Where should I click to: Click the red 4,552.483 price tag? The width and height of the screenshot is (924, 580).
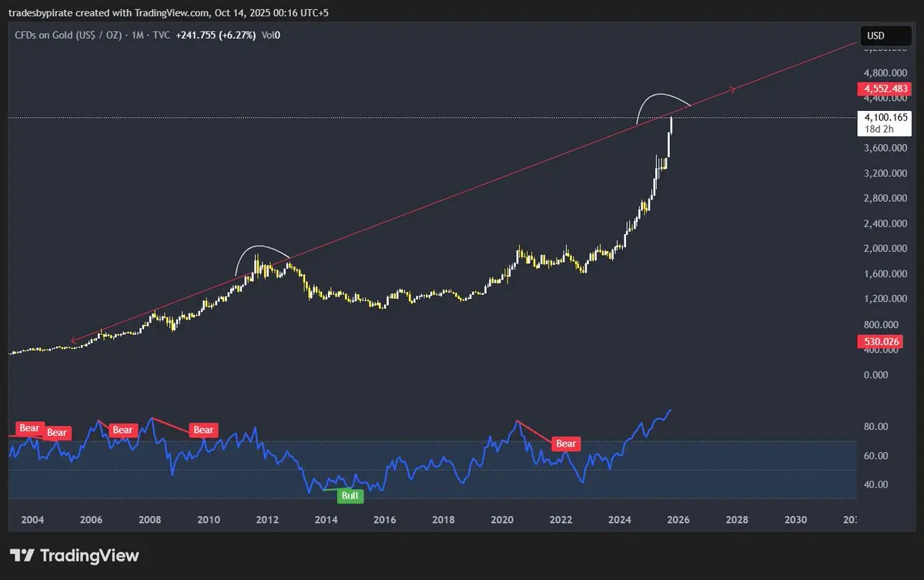point(885,89)
